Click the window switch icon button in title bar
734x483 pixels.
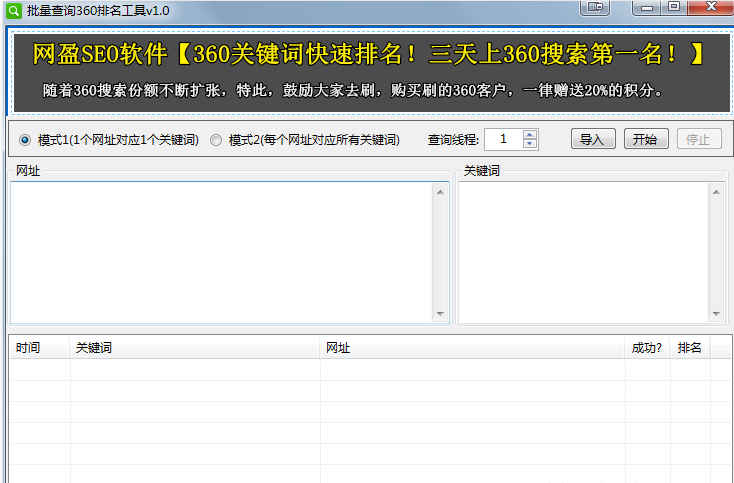pyautogui.click(x=595, y=7)
